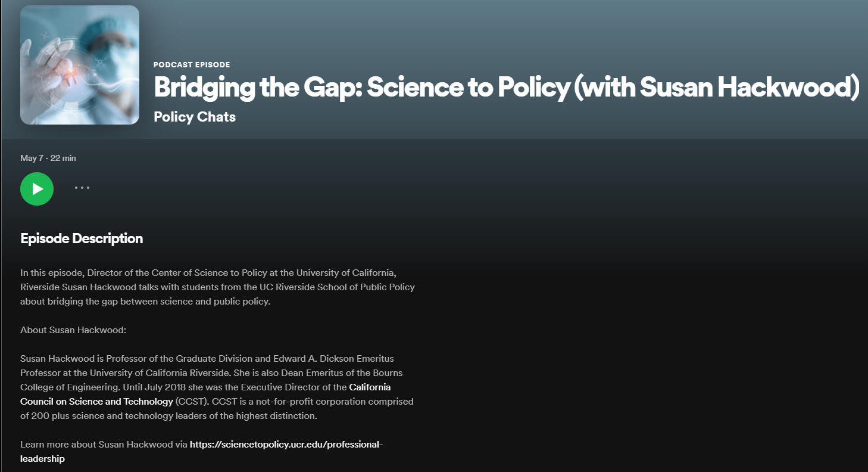
Task: Click the episode cover art thumbnail
Action: (x=80, y=65)
